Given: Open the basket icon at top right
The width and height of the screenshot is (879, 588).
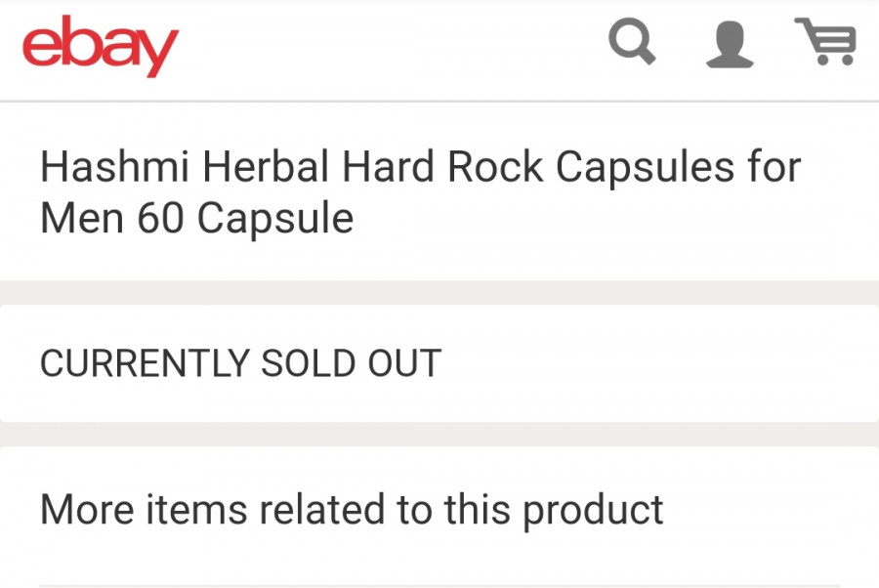Looking at the screenshot, I should coord(826,42).
